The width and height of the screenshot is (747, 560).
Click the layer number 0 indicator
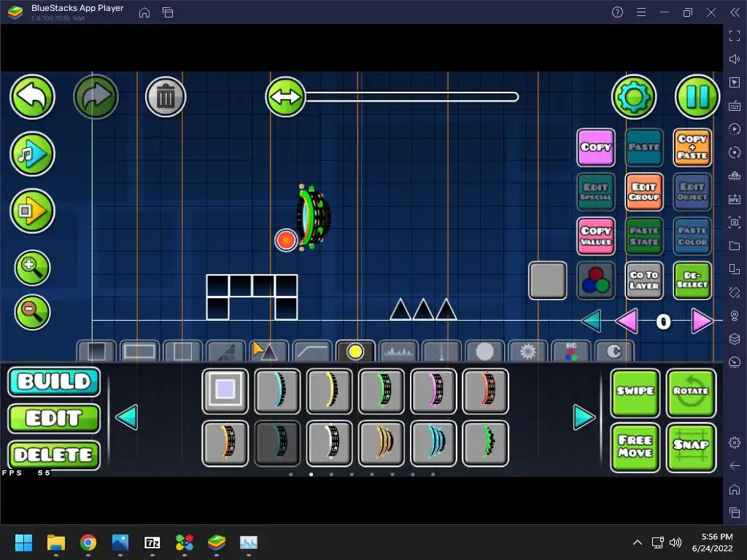coord(663,322)
